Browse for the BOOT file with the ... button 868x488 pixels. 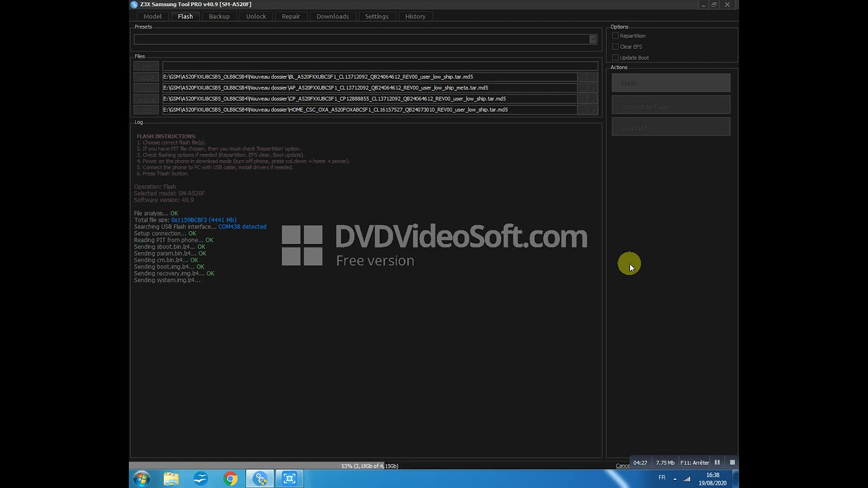tap(583, 77)
